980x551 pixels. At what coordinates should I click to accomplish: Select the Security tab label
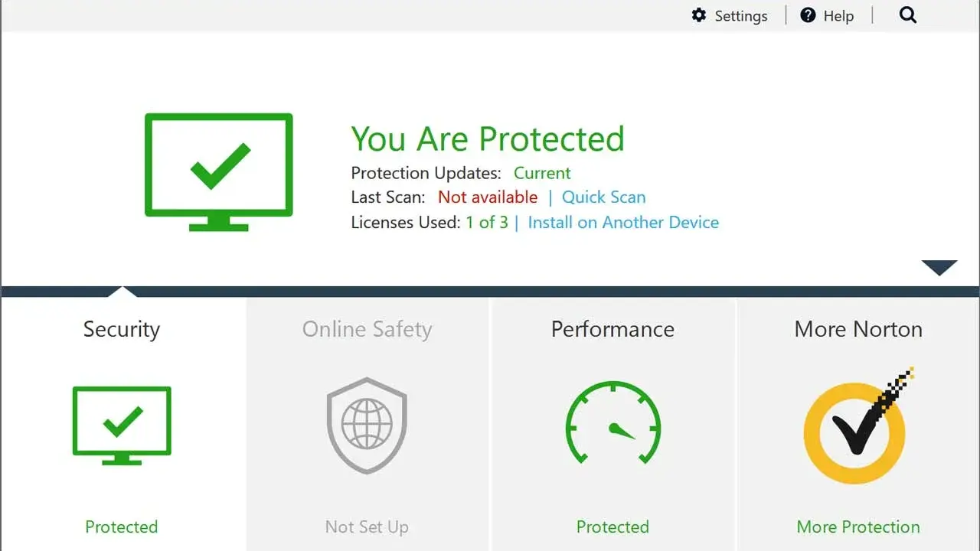coord(122,329)
